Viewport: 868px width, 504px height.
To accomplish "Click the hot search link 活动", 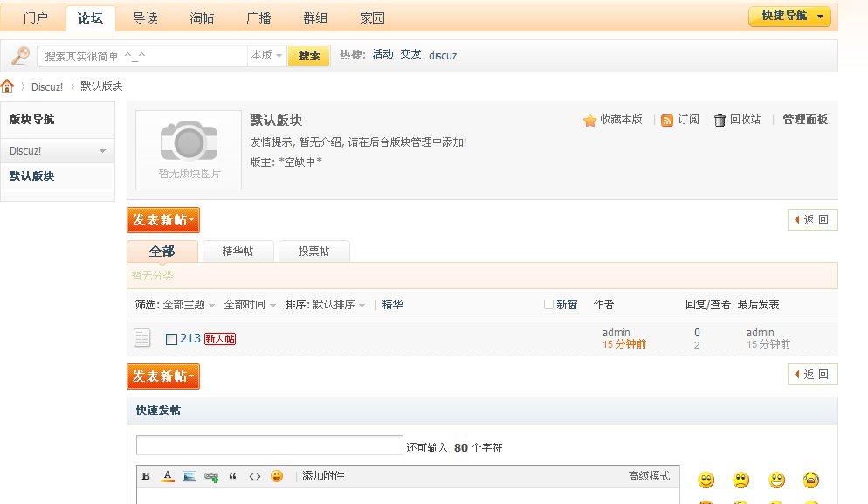I will (382, 54).
